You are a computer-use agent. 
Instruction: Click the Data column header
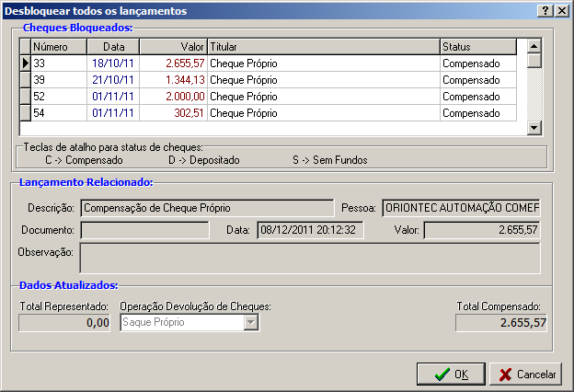[113, 46]
